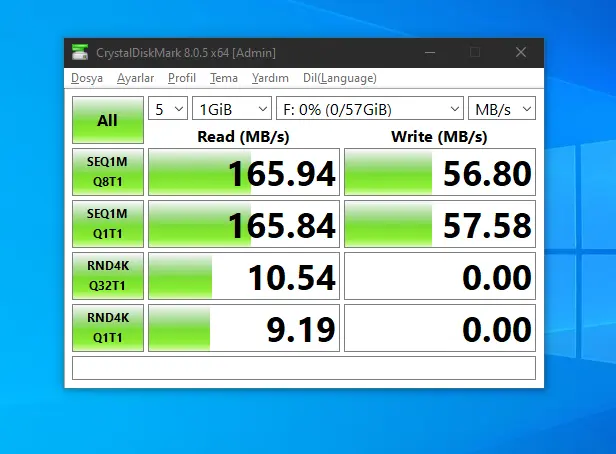Open the Ayarlar menu
This screenshot has height=454, width=616.
[x=136, y=78]
